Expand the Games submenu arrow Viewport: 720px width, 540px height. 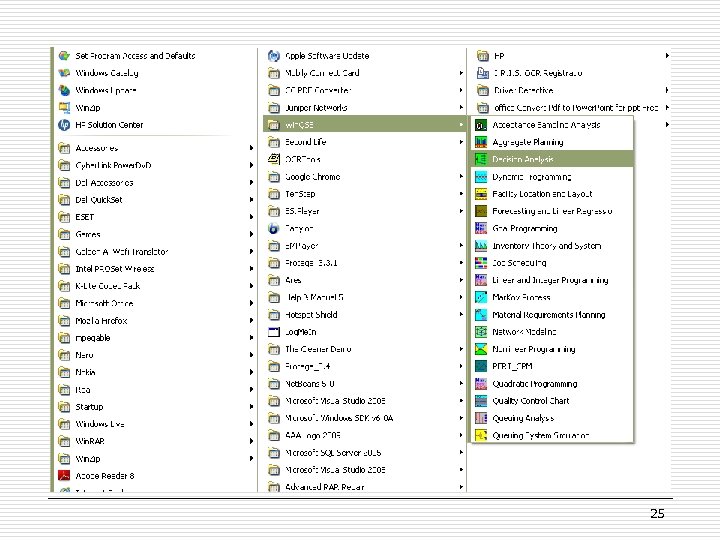tap(251, 234)
